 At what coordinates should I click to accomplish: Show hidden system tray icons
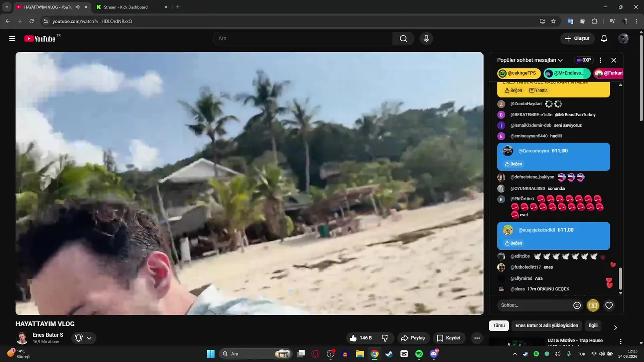coord(514,354)
